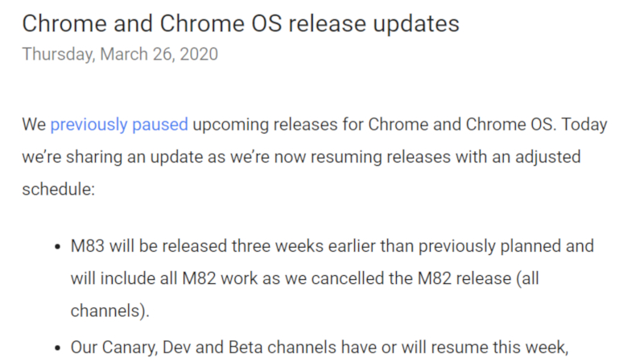This screenshot has width=644, height=362.
Task: Click the word "We" starting the intro paragraph
Action: [33, 125]
